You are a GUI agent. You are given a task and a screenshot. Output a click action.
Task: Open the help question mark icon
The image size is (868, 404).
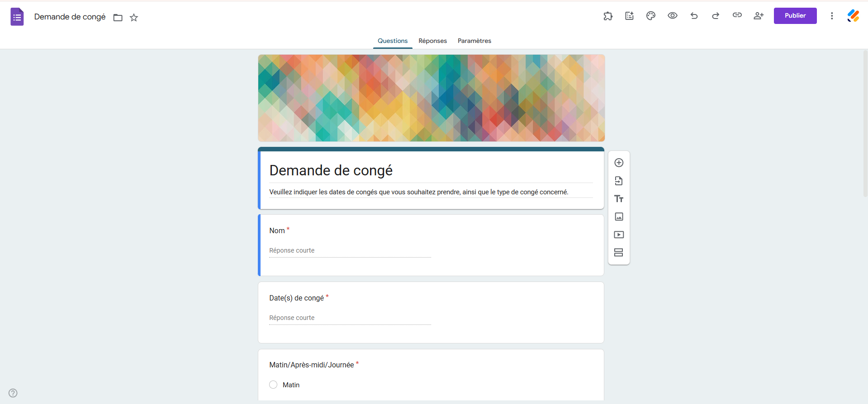[x=13, y=393]
